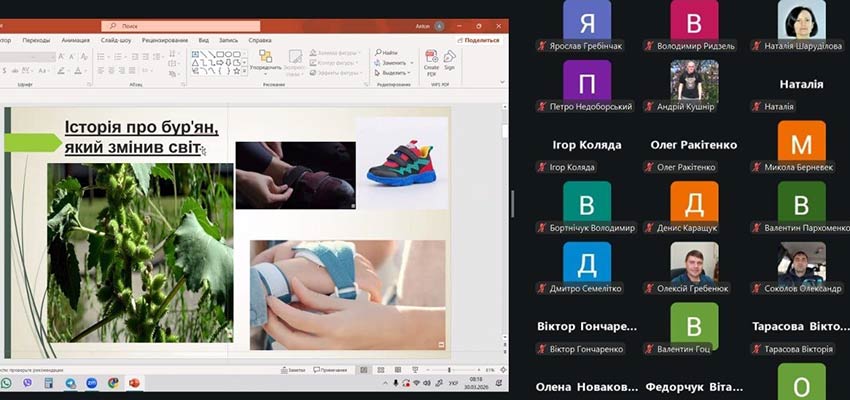Click the PowerPoint search (Поиск) box
This screenshot has width=850, height=400.
pos(180,26)
